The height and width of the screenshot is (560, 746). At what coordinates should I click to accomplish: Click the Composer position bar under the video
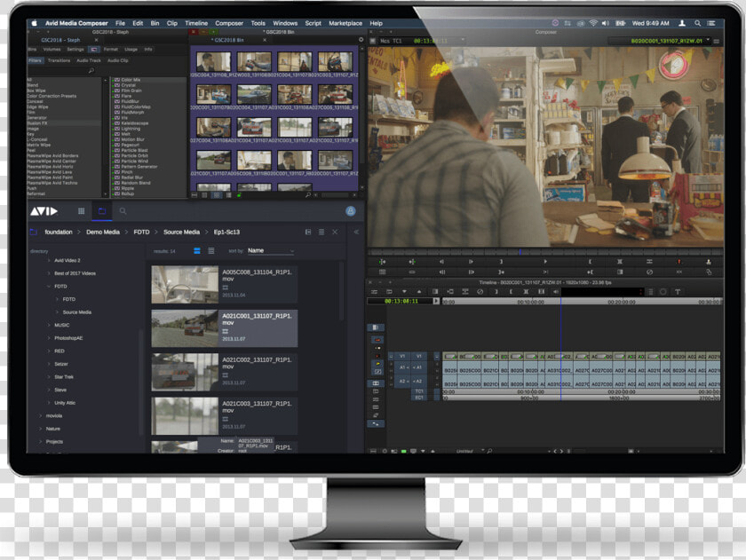(545, 252)
